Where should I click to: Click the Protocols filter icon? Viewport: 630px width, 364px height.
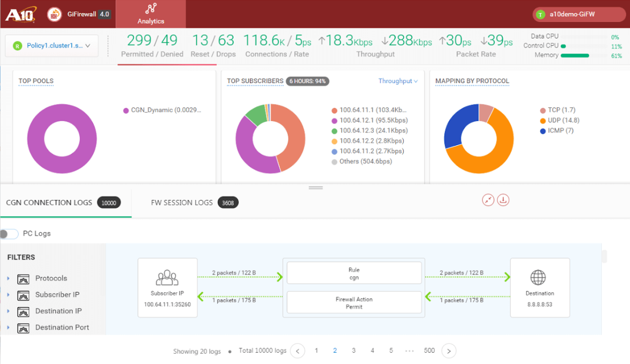point(23,279)
